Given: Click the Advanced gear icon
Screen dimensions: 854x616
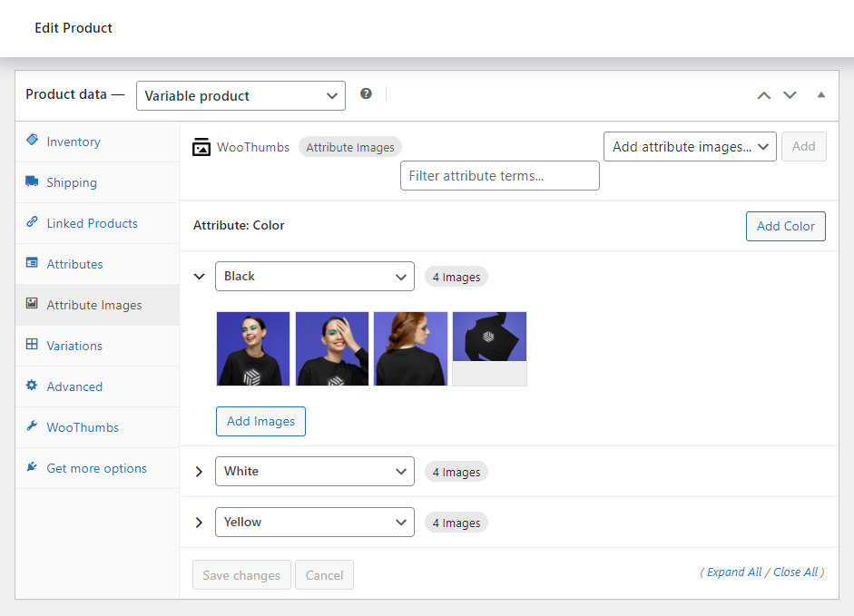Looking at the screenshot, I should (33, 386).
